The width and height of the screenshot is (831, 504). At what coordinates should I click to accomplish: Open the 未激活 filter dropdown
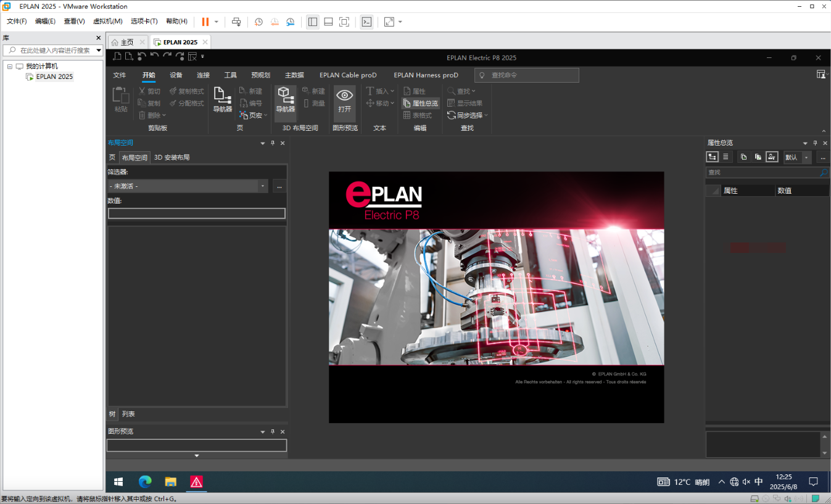point(263,186)
